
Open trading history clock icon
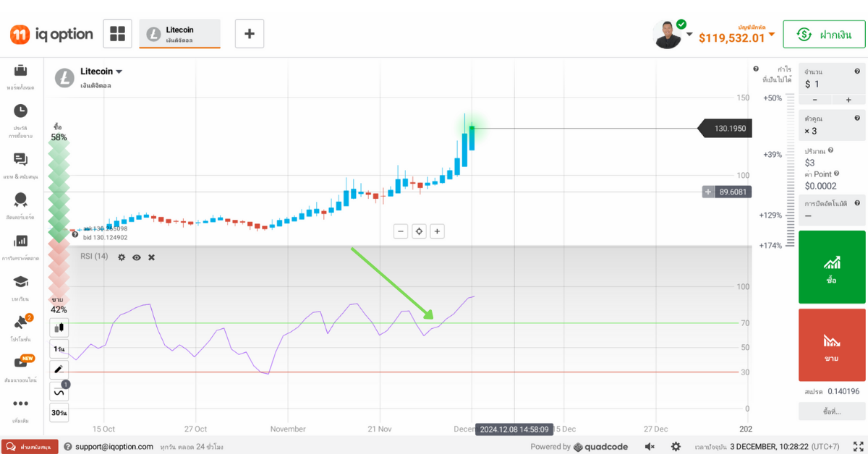[x=20, y=111]
